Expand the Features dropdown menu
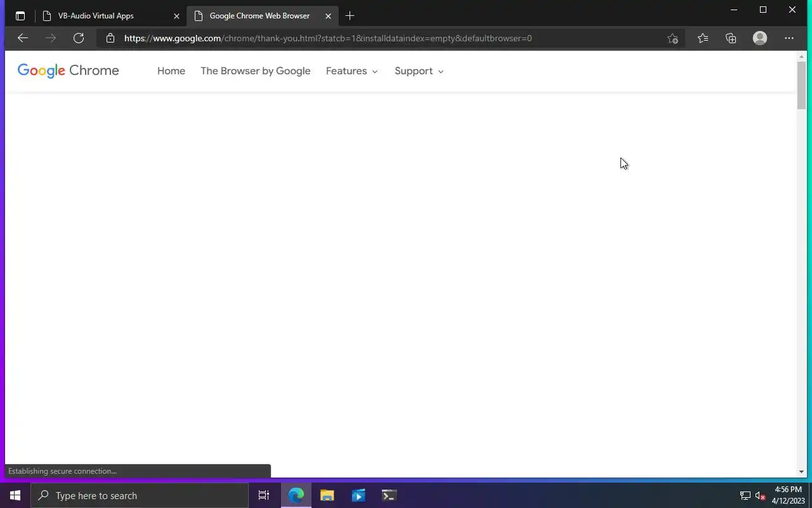Screen dimensions: 812x508 352,71
